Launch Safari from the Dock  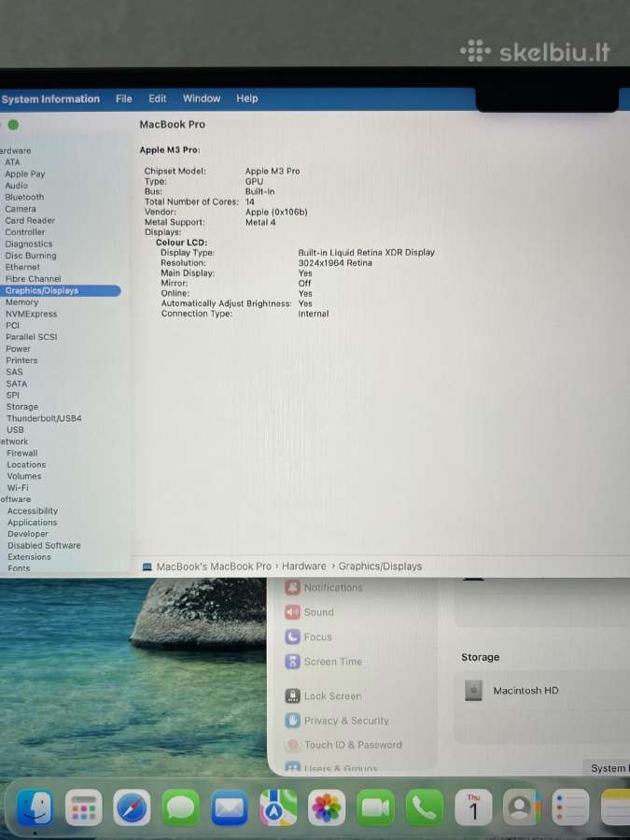click(x=132, y=807)
